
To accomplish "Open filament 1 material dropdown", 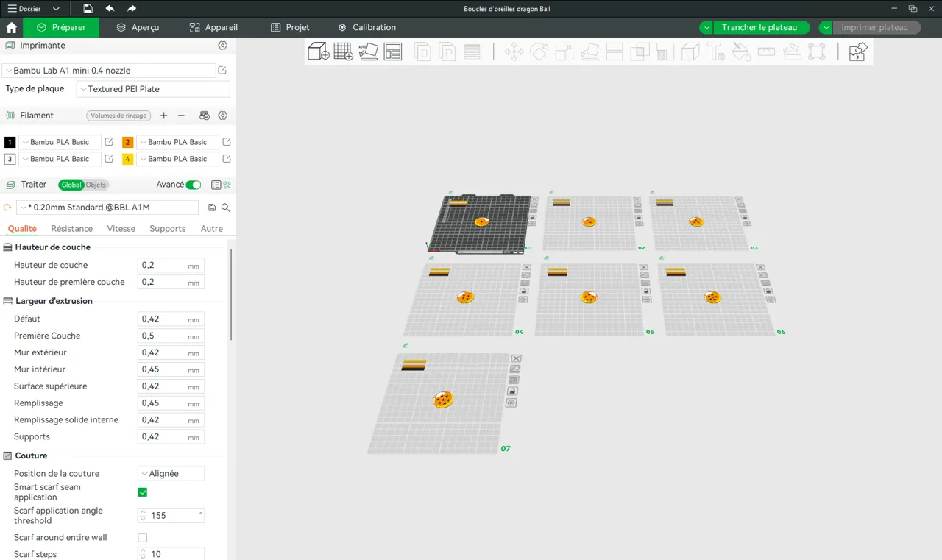I will pos(60,142).
